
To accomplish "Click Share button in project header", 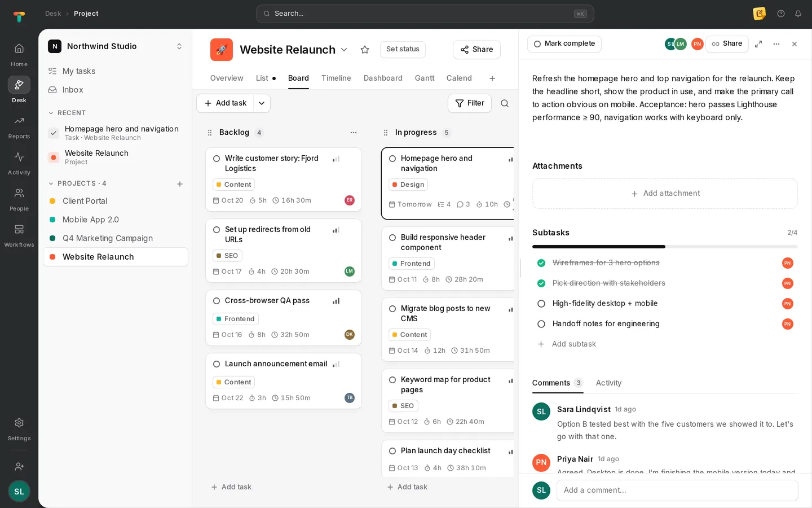I will point(476,50).
